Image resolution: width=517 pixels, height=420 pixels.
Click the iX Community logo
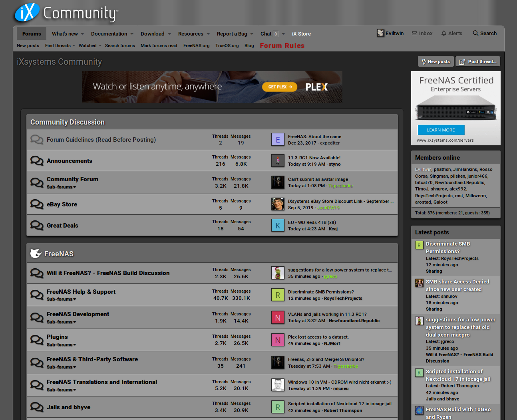point(66,13)
